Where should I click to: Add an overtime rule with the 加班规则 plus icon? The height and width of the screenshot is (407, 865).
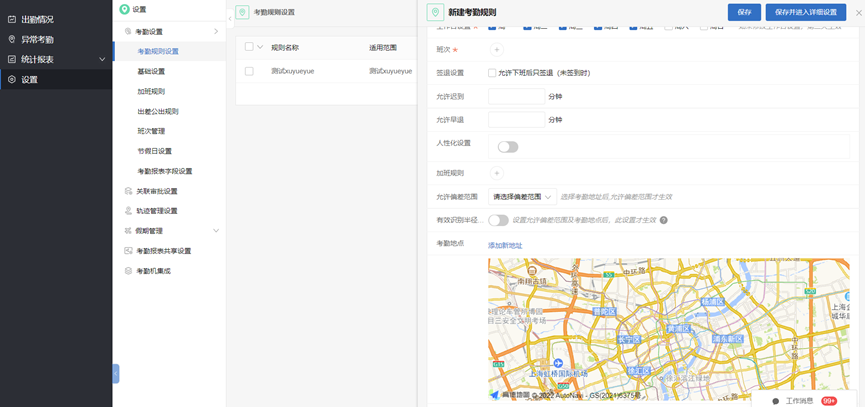click(496, 173)
